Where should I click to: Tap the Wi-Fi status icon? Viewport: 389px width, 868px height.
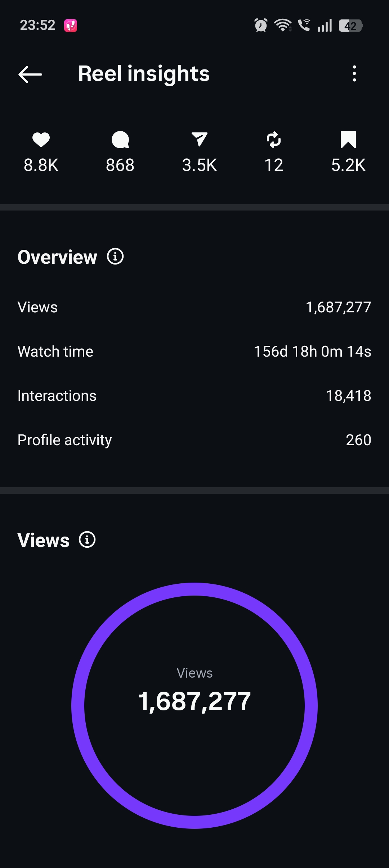[283, 26]
